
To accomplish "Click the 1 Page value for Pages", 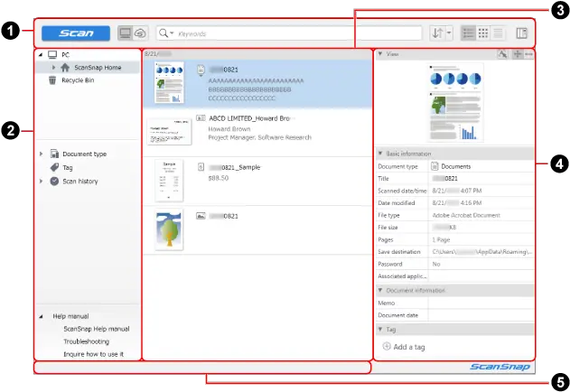I will [x=441, y=239].
